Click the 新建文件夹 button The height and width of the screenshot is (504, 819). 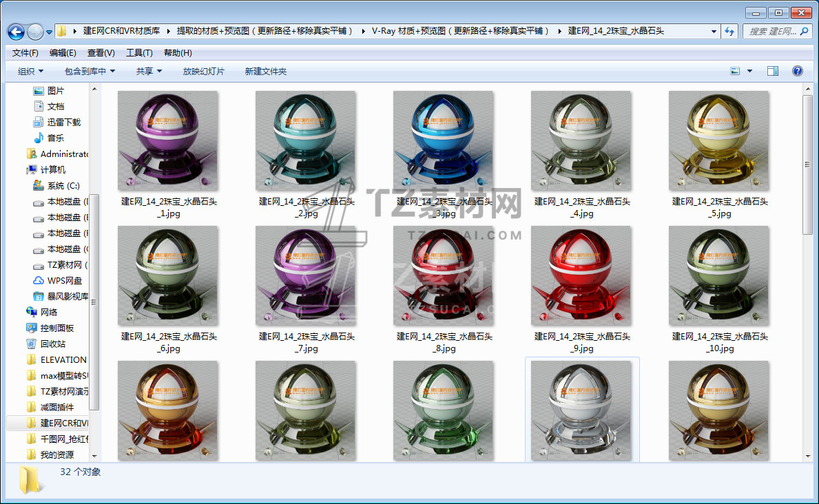click(x=266, y=71)
